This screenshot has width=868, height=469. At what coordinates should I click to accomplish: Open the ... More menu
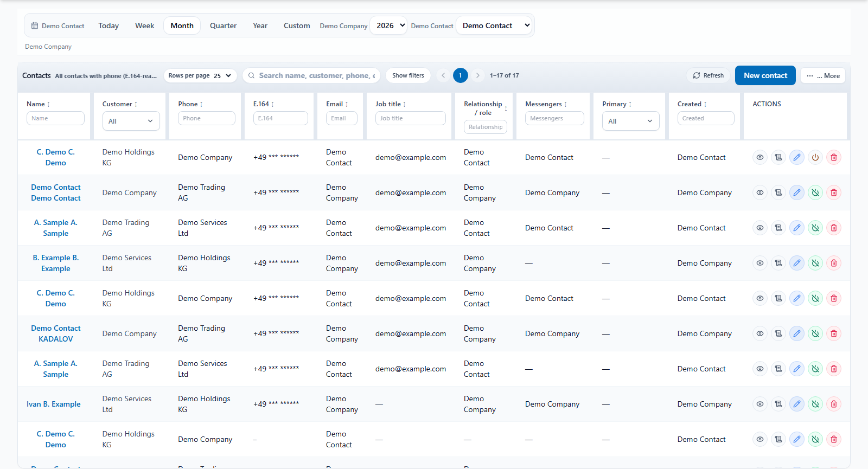pyautogui.click(x=823, y=75)
